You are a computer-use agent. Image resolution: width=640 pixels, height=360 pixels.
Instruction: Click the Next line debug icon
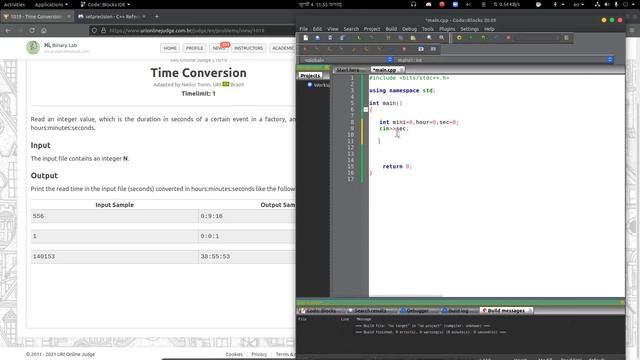coord(329,49)
